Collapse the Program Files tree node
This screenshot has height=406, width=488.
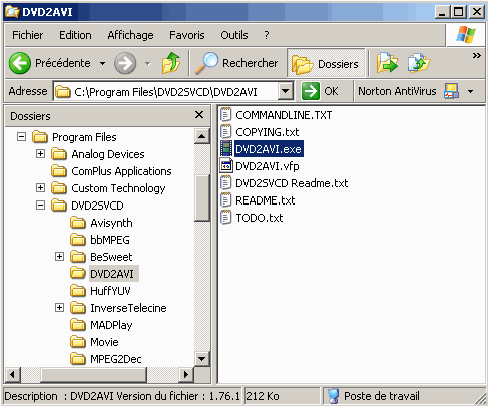(21, 137)
